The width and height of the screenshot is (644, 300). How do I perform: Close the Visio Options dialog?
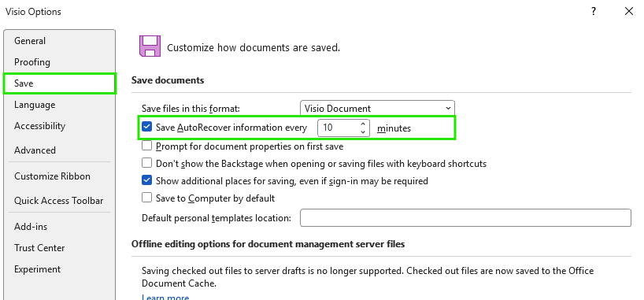click(629, 12)
